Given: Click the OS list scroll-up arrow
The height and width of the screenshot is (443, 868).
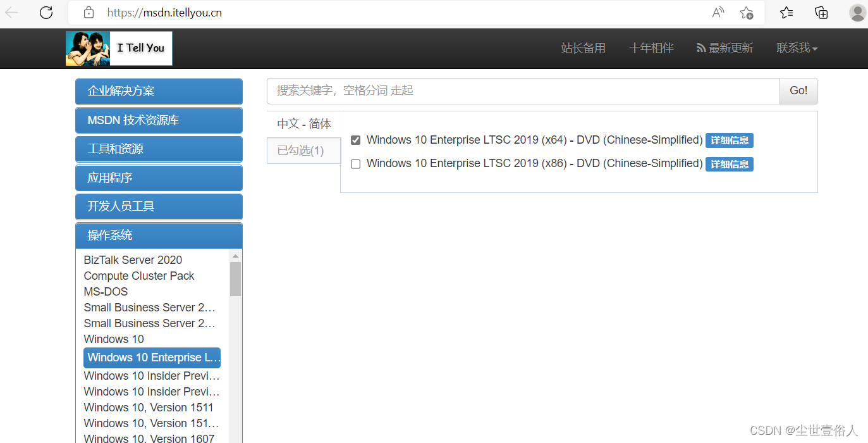Looking at the screenshot, I should (235, 256).
